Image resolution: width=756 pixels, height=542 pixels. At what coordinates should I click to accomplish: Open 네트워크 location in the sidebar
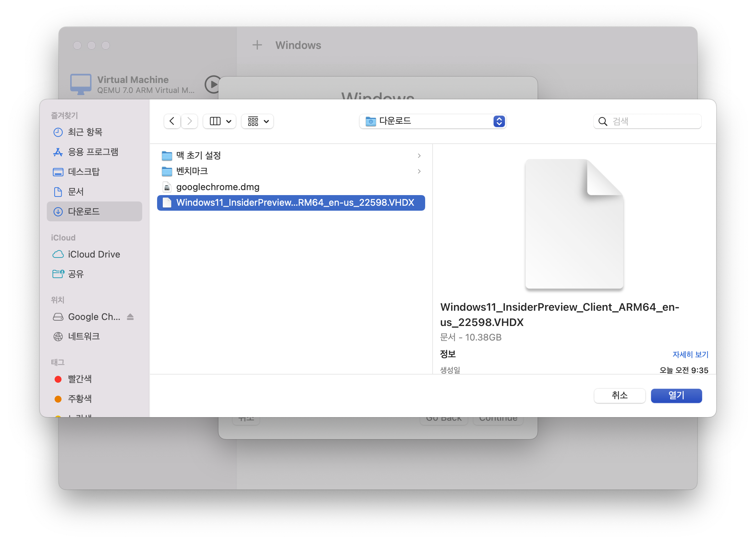coord(84,337)
